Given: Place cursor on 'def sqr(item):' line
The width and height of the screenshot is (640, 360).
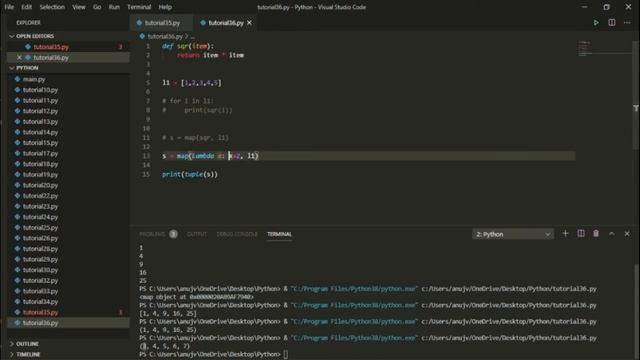Looking at the screenshot, I should click(x=188, y=46).
